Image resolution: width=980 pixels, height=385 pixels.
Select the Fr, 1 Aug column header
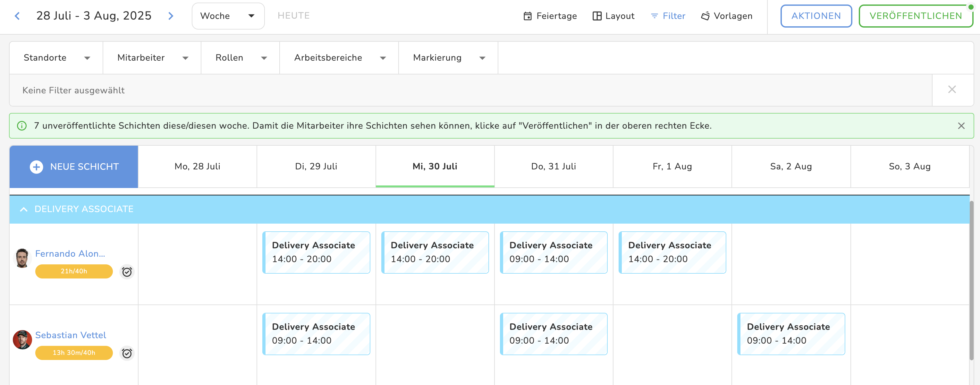click(672, 167)
